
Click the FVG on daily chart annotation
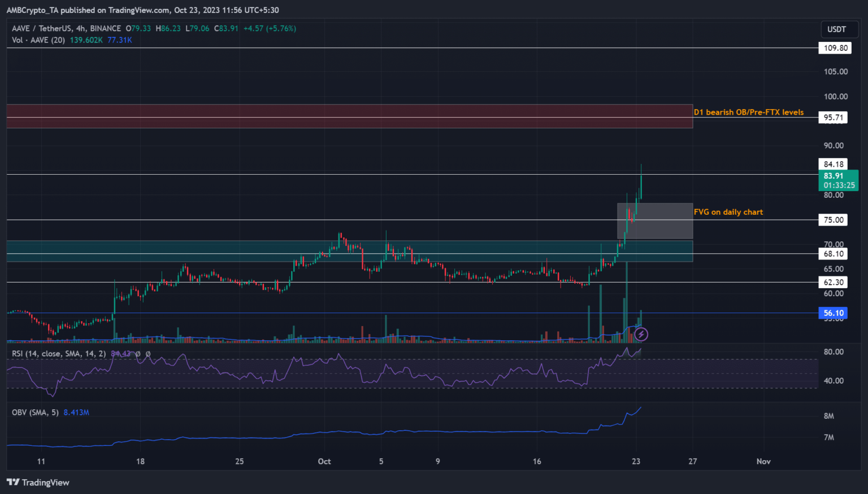(728, 212)
